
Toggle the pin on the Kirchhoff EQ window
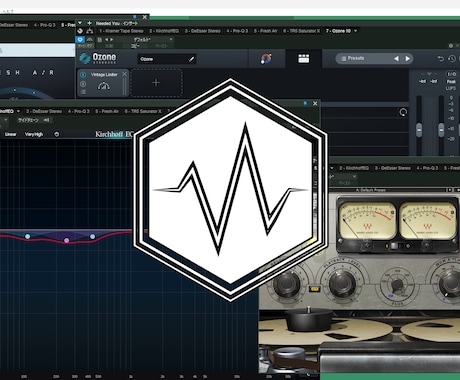point(305,103)
